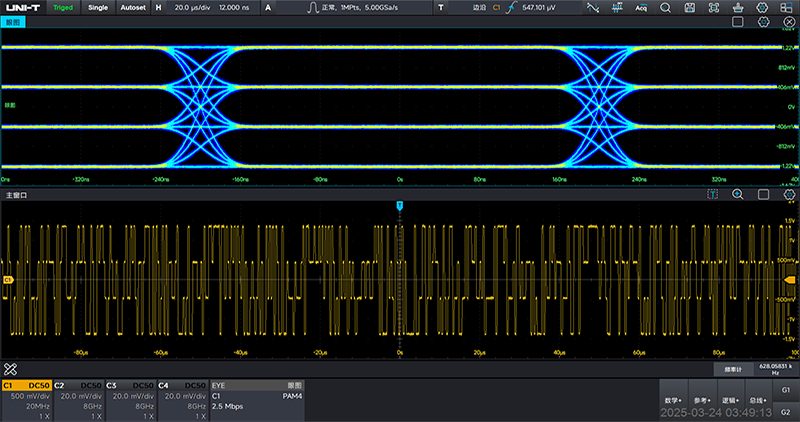The image size is (800, 422).
Task: Click the clear/erase display icon in toolbar
Action: (x=738, y=8)
